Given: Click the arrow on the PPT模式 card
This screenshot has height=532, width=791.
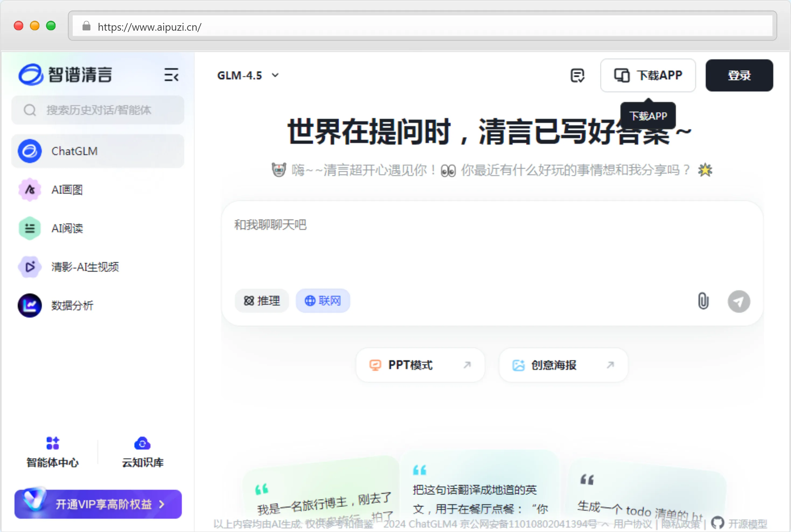Looking at the screenshot, I should [x=467, y=365].
